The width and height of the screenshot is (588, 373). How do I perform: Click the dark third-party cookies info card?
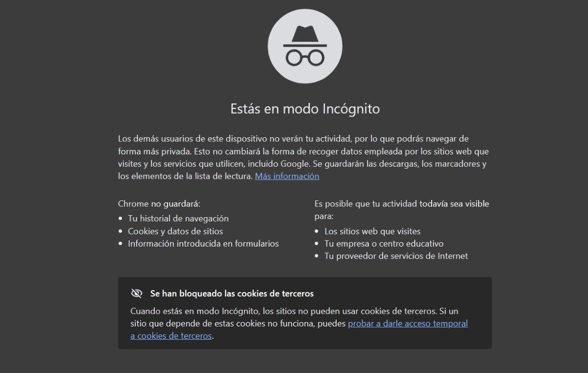(305, 314)
